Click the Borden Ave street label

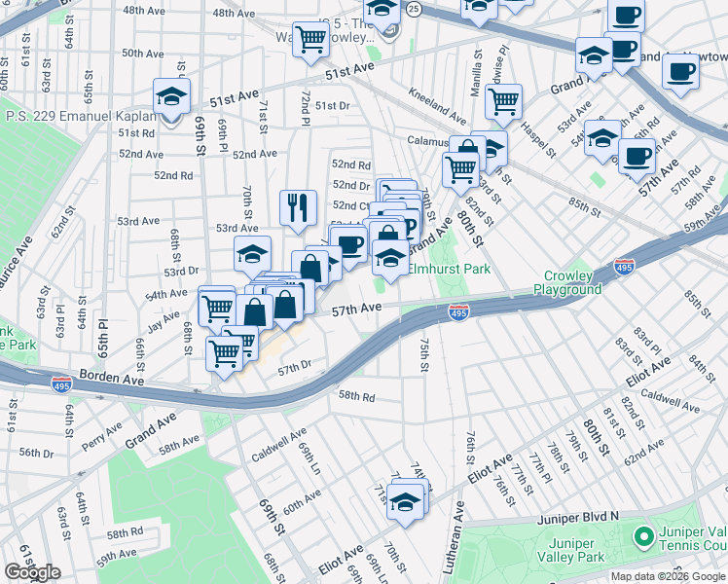coord(111,377)
